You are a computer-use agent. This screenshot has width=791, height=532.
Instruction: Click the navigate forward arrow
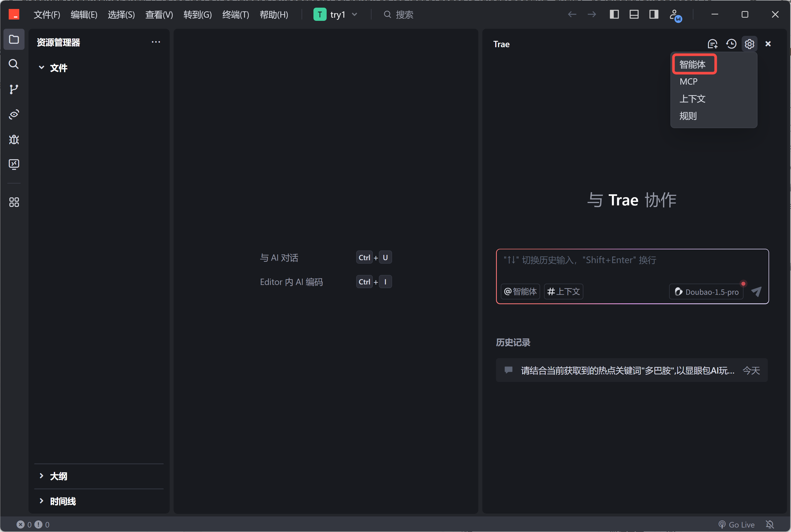(592, 14)
